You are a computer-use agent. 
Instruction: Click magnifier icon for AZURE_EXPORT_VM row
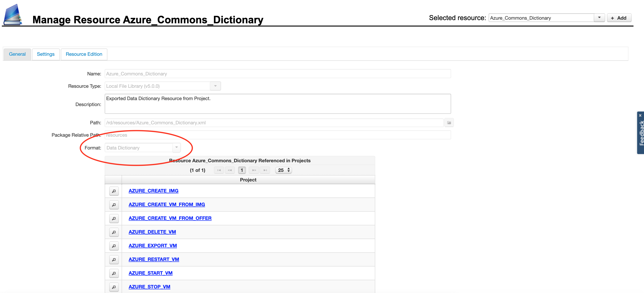pyautogui.click(x=114, y=246)
